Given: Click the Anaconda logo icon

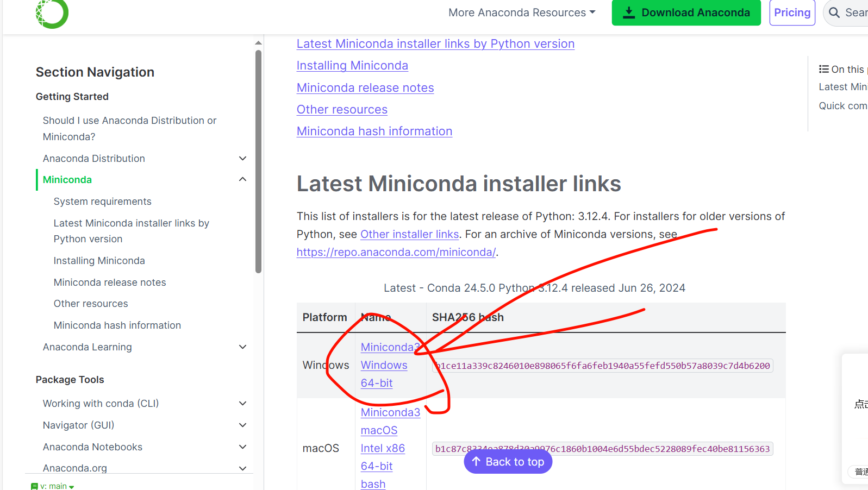Looking at the screenshot, I should tap(52, 13).
